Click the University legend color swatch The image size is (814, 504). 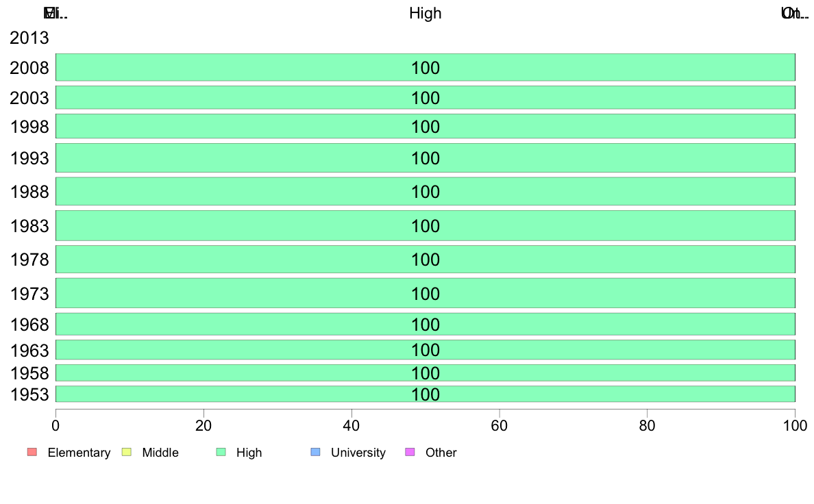point(316,452)
